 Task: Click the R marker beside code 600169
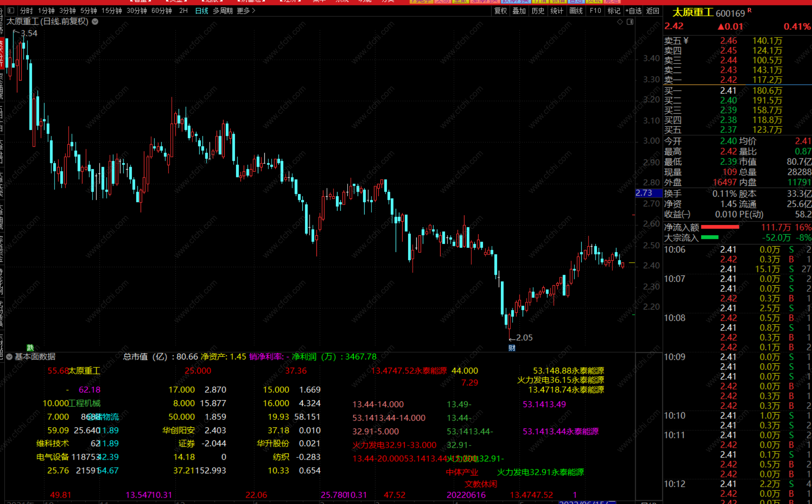coord(749,11)
